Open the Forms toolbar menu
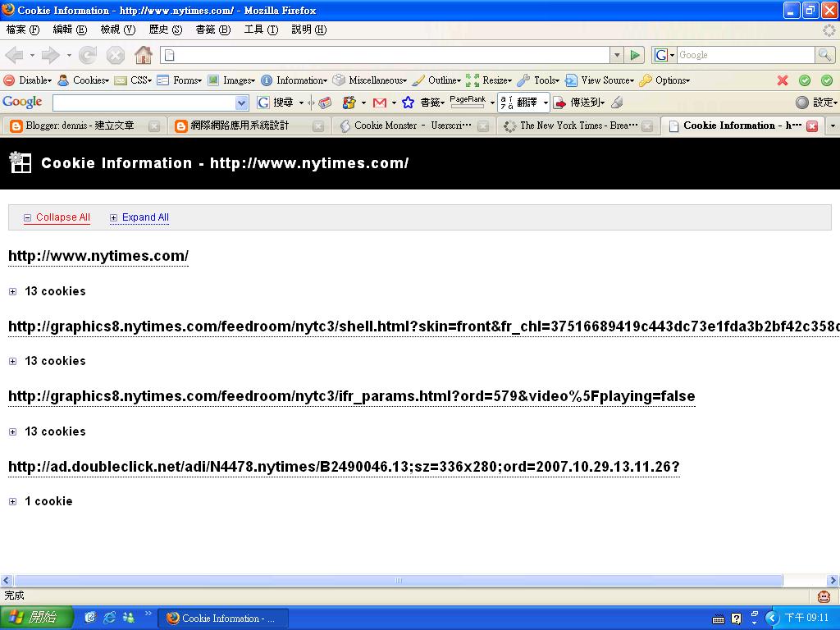This screenshot has height=630, width=840. tap(180, 80)
